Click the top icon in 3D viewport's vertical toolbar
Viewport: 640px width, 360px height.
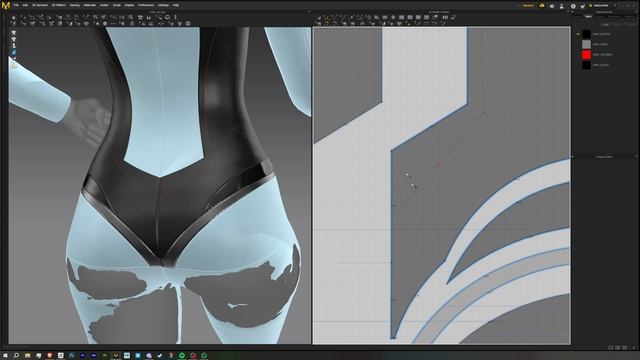pos(13,33)
